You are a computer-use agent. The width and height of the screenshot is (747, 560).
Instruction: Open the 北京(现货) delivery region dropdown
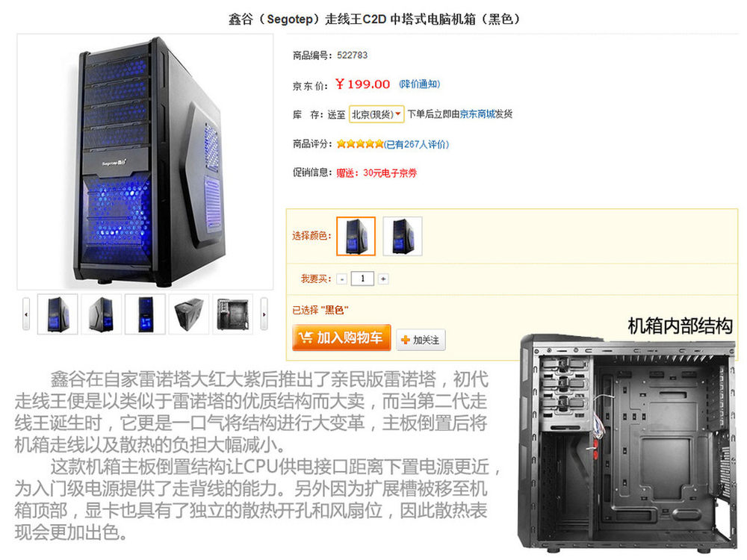(x=376, y=114)
